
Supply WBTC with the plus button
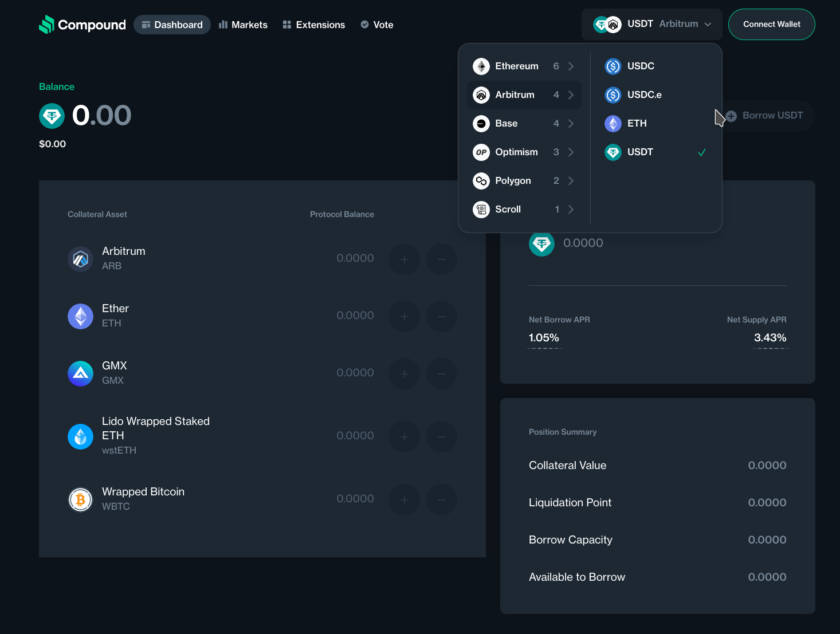pos(405,499)
